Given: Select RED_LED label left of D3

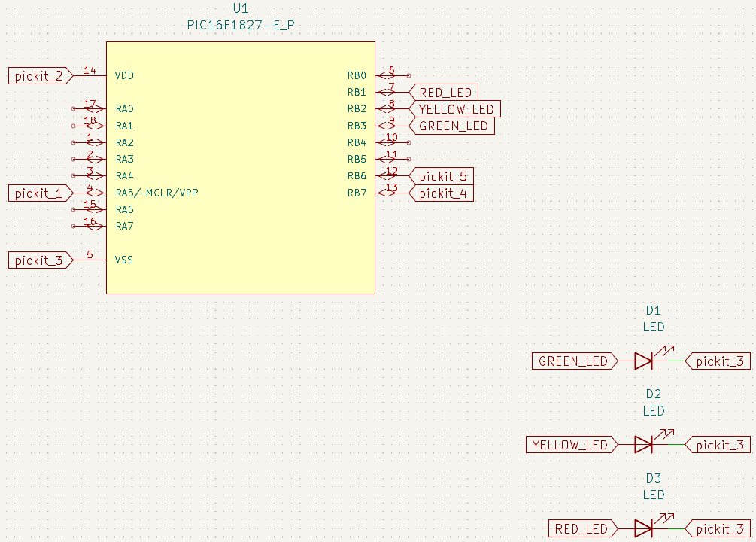Looking at the screenshot, I should [x=583, y=528].
